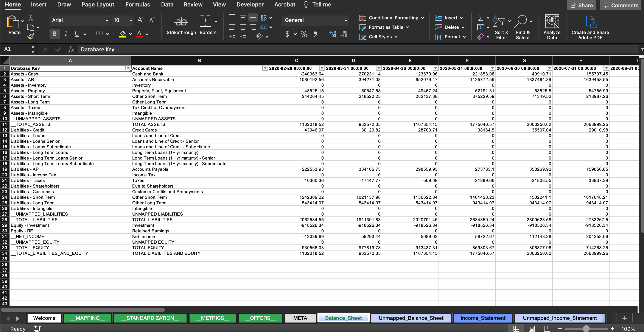Click the zoom slider handle
This screenshot has height=332, width=644.
[x=586, y=329]
